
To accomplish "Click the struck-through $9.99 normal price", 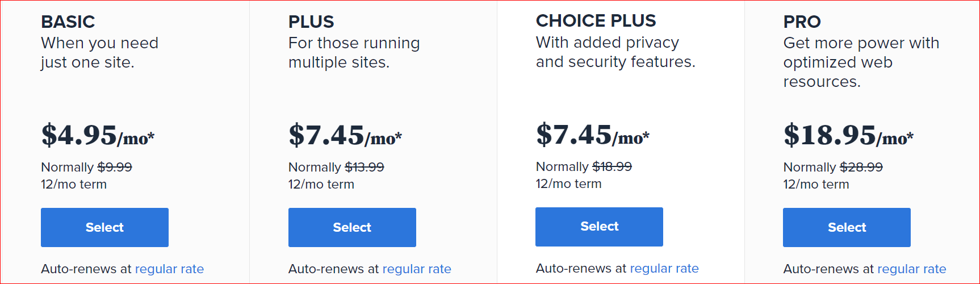I will coord(115,167).
